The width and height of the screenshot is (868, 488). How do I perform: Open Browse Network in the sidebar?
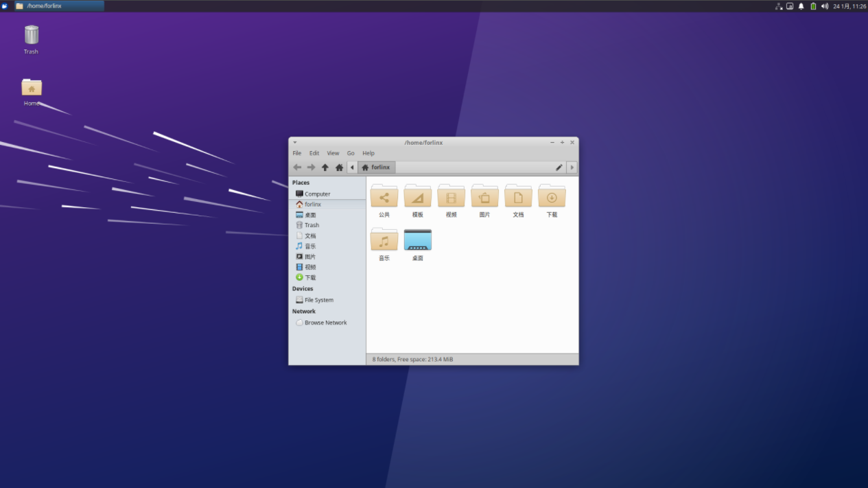click(327, 323)
